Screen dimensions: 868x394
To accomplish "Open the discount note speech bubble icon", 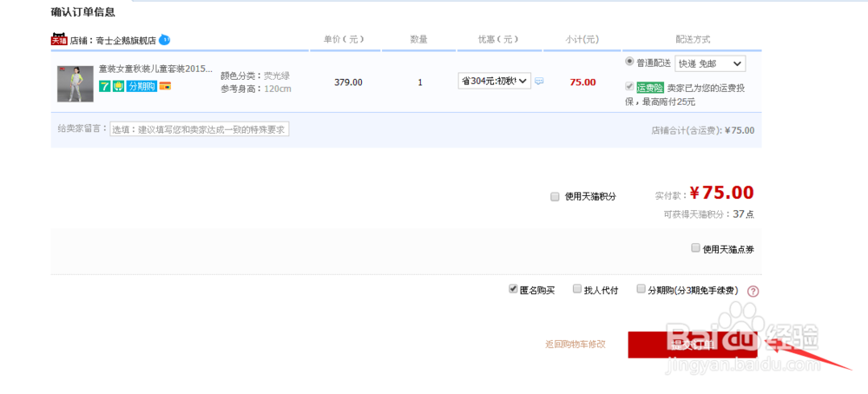I will tap(539, 81).
